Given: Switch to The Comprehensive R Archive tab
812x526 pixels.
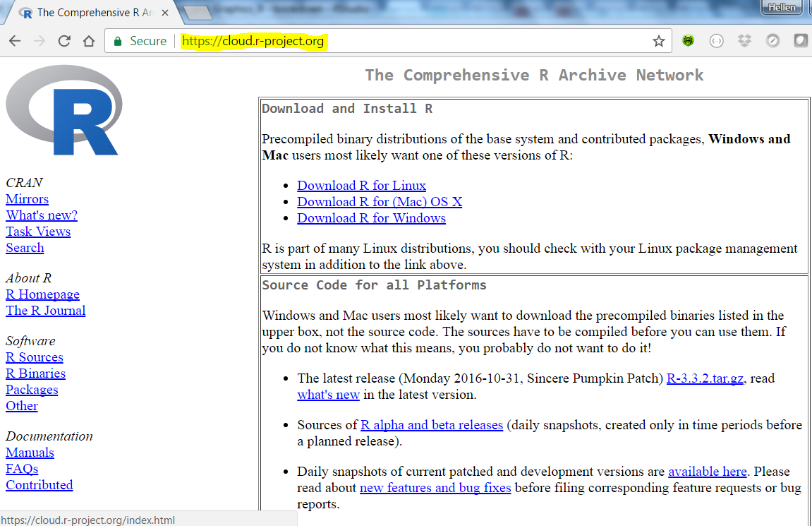Looking at the screenshot, I should tap(93, 13).
